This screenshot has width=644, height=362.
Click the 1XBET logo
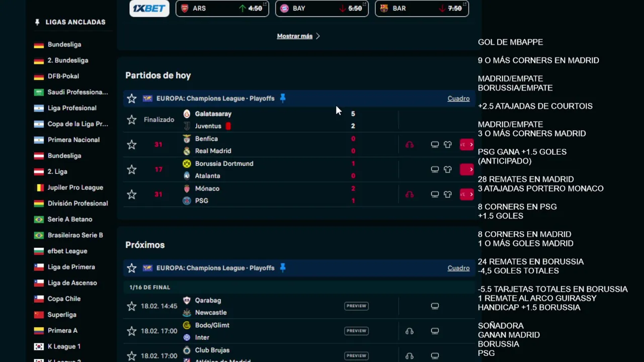[x=149, y=9]
